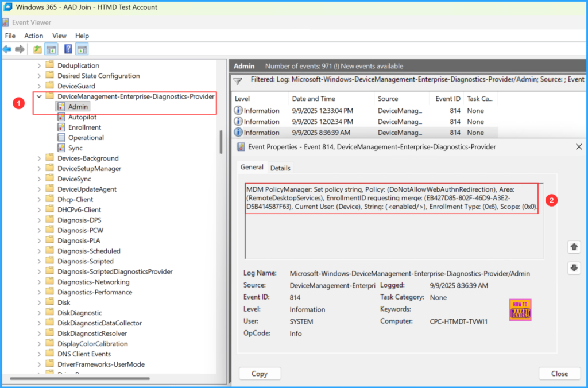Switch to the General tab

(252, 167)
